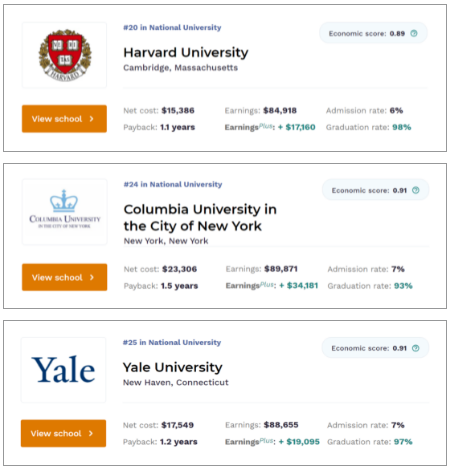Open the Harvard University title link

point(186,52)
